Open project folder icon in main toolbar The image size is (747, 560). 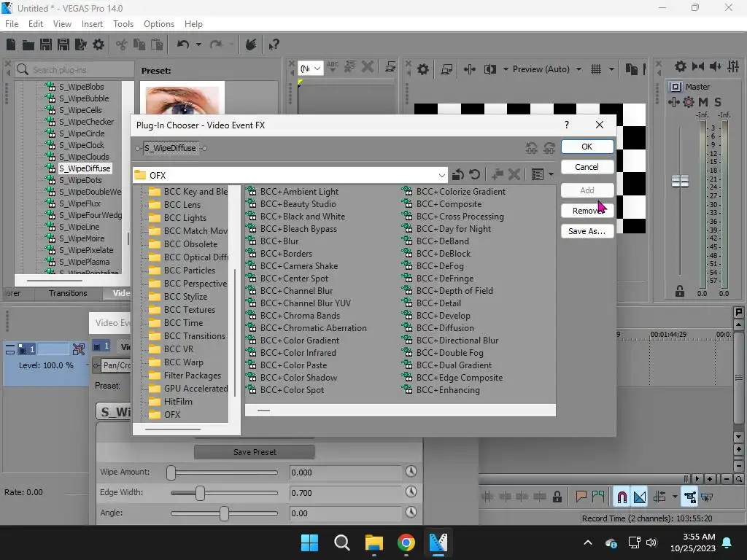[28, 44]
